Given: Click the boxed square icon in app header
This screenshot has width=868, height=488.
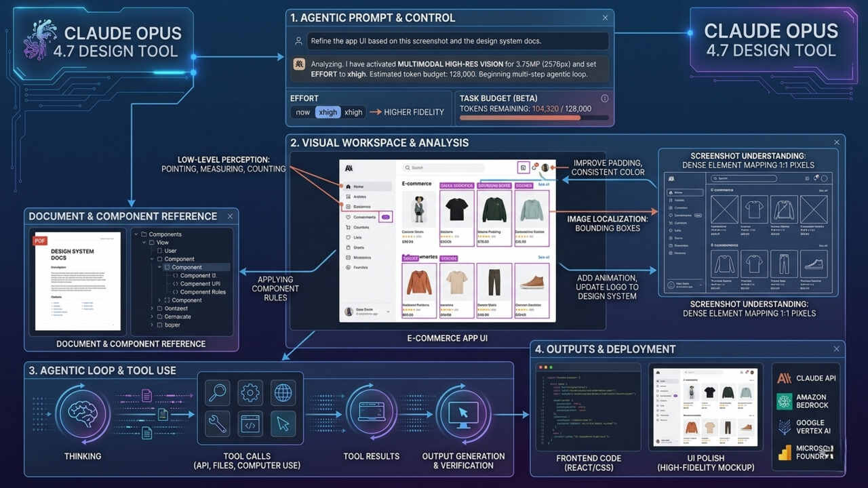Looking at the screenshot, I should (523, 167).
